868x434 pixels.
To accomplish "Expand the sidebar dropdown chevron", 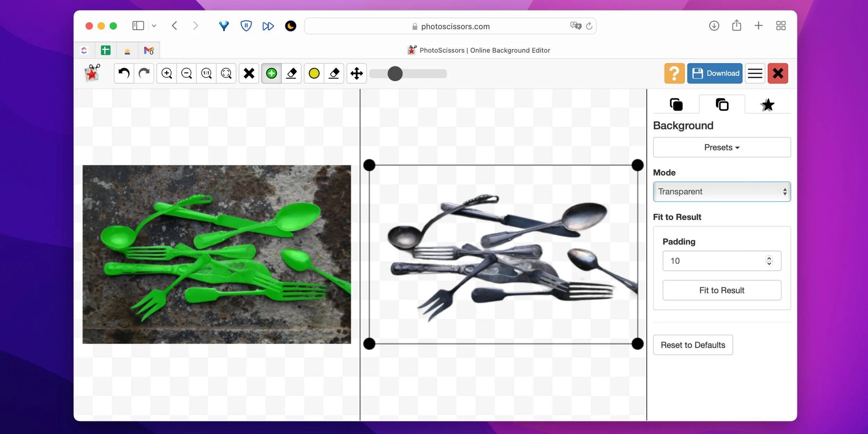I will [x=154, y=26].
